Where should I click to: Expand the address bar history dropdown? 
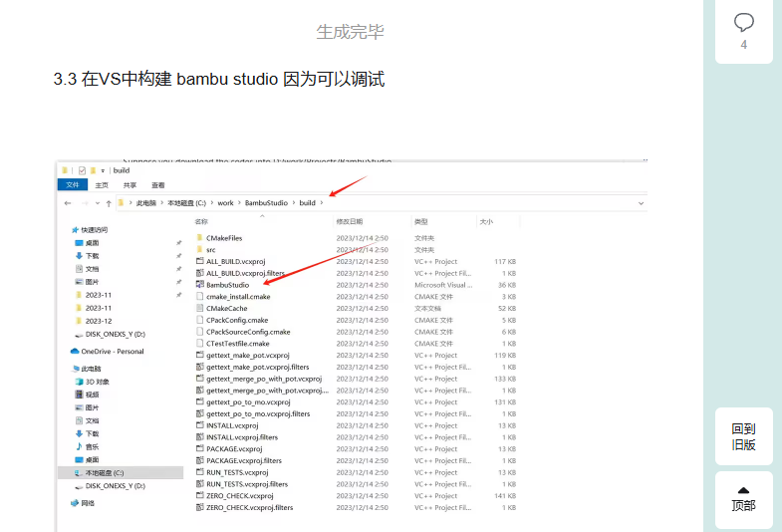[x=641, y=203]
